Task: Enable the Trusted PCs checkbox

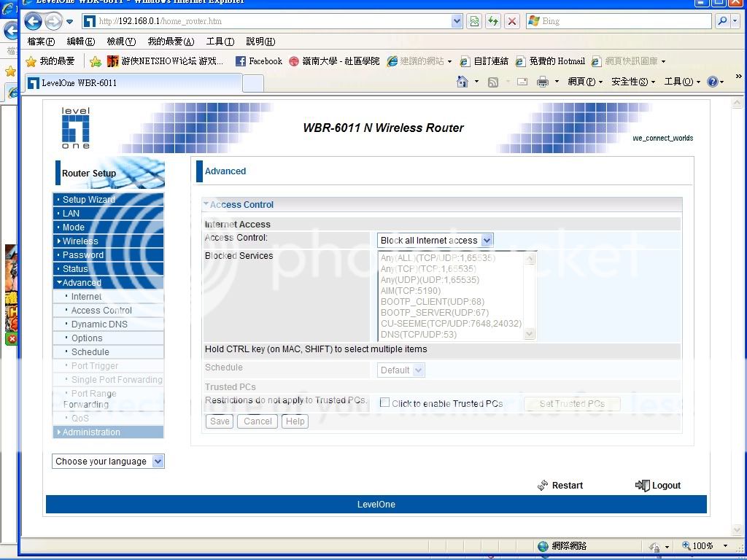Action: (x=384, y=402)
